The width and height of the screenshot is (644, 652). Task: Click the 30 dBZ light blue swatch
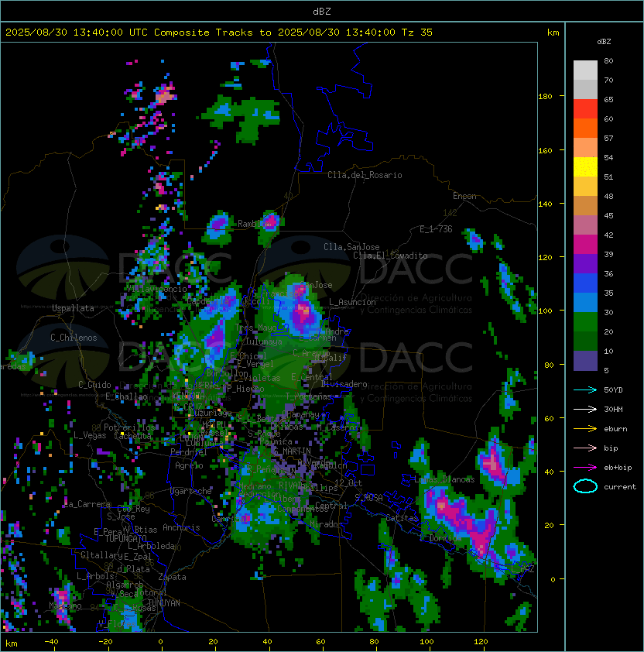[x=585, y=303]
